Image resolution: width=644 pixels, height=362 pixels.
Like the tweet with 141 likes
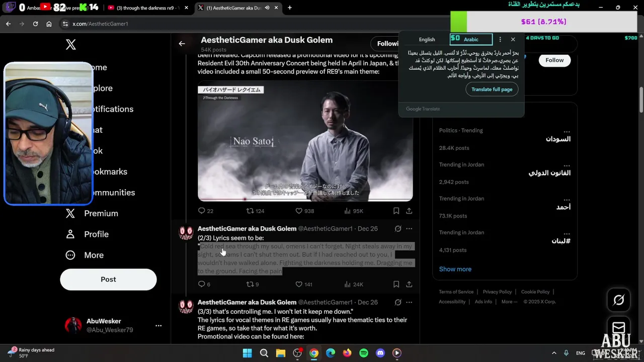click(x=298, y=284)
